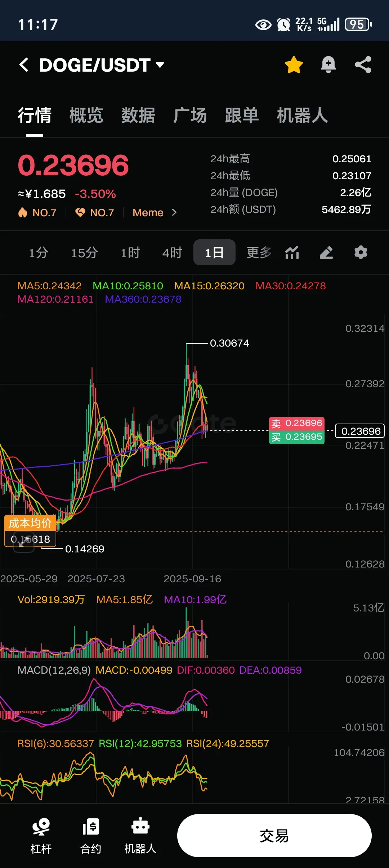The width and height of the screenshot is (389, 868).
Task: Toggle the favorite star icon
Action: coord(294,65)
